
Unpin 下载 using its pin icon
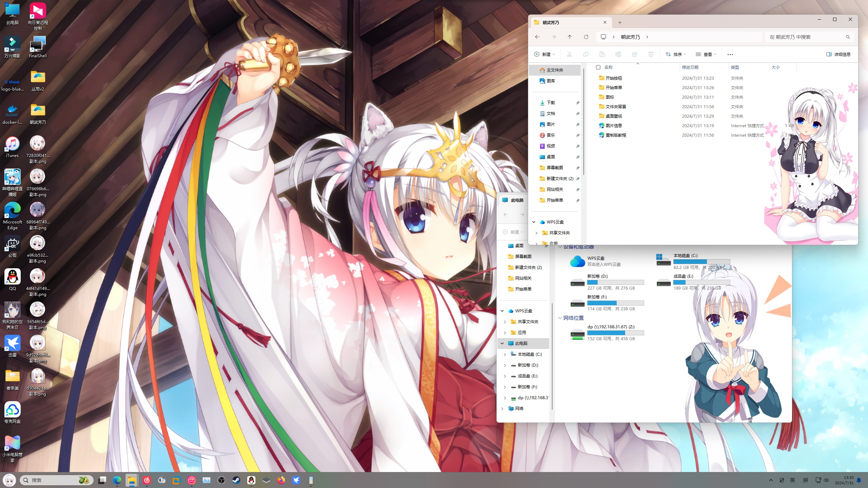(x=578, y=103)
